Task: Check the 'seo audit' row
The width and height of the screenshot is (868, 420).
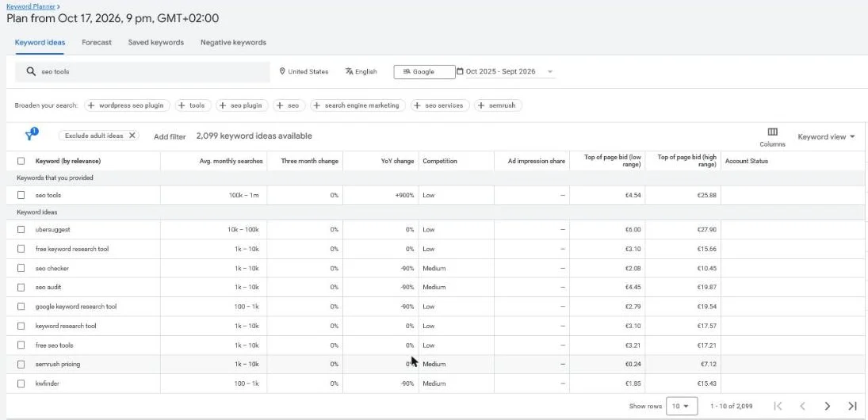Action: tap(21, 287)
